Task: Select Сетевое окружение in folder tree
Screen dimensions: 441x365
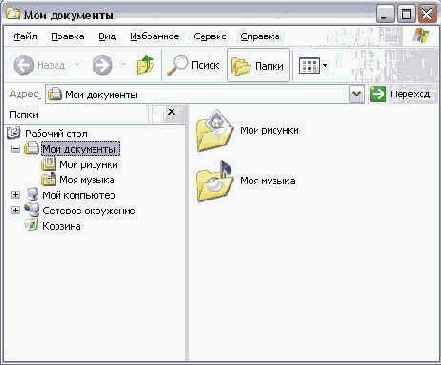Action: [89, 211]
